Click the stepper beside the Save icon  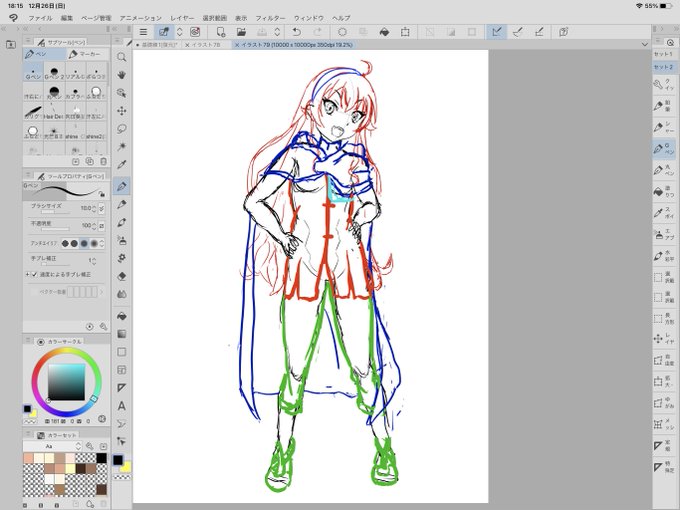(x=277, y=32)
